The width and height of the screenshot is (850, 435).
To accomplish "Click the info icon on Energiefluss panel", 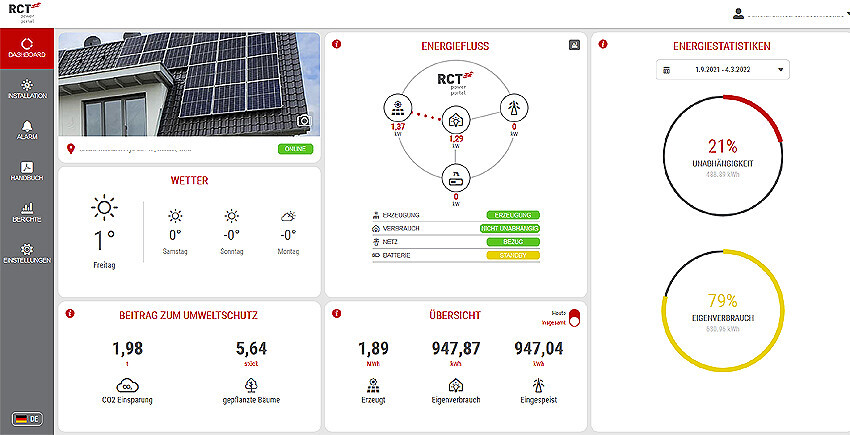I will [x=336, y=45].
